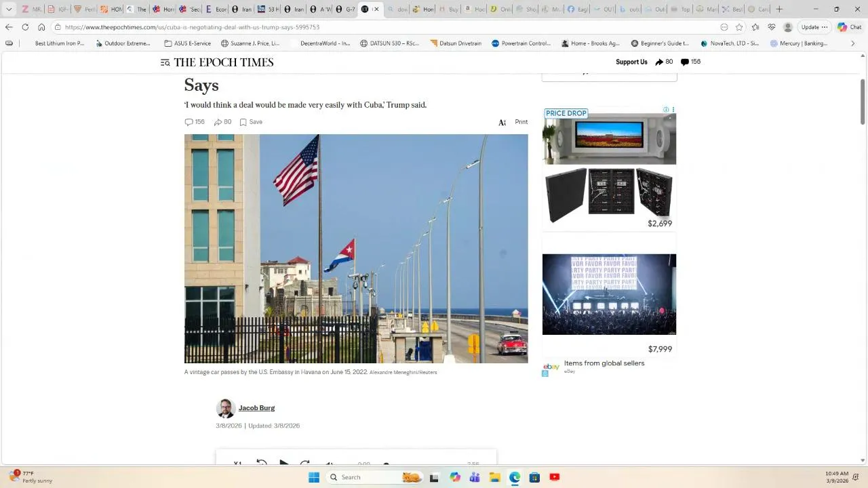Share the article via the 80 shares icon below headline
Viewport: 868px width, 488px height.
[x=222, y=122]
